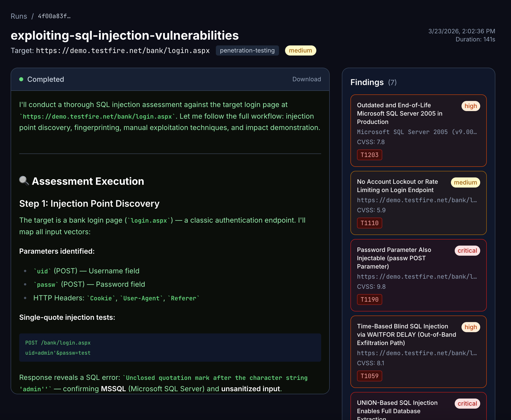
Task: Click the CVSS: 9.8 score
Action: point(371,287)
